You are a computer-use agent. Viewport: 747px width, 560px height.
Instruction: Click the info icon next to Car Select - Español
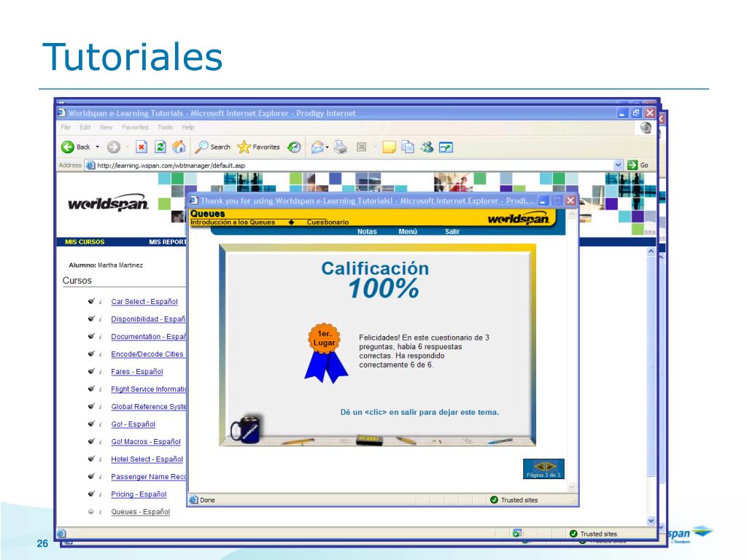coord(100,302)
